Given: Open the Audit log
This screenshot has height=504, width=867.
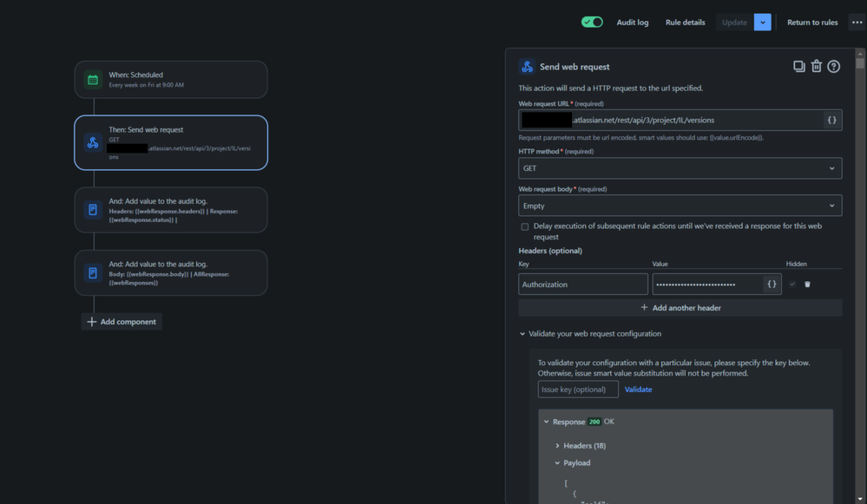Looking at the screenshot, I should (632, 23).
